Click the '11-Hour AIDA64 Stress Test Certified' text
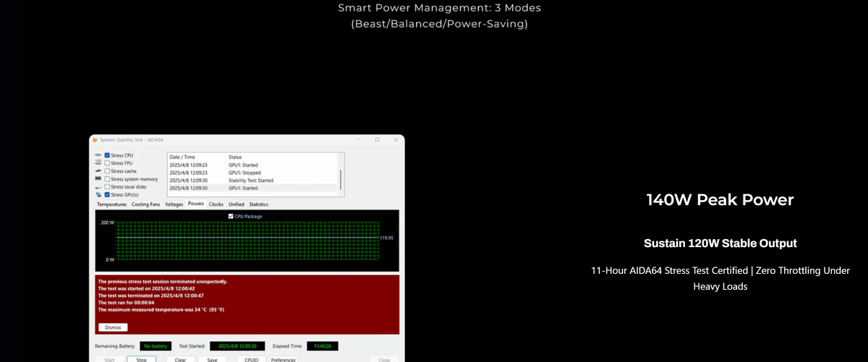 click(670, 270)
